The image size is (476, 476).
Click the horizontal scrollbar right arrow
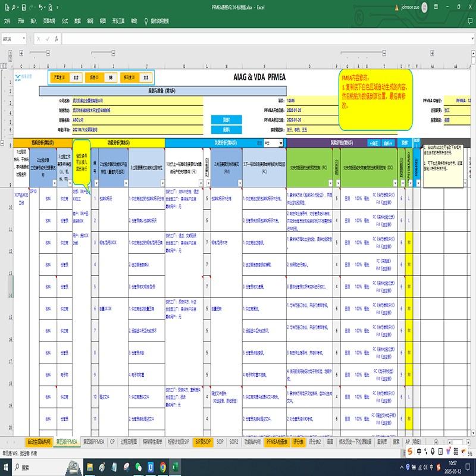pyautogui.click(x=468, y=442)
